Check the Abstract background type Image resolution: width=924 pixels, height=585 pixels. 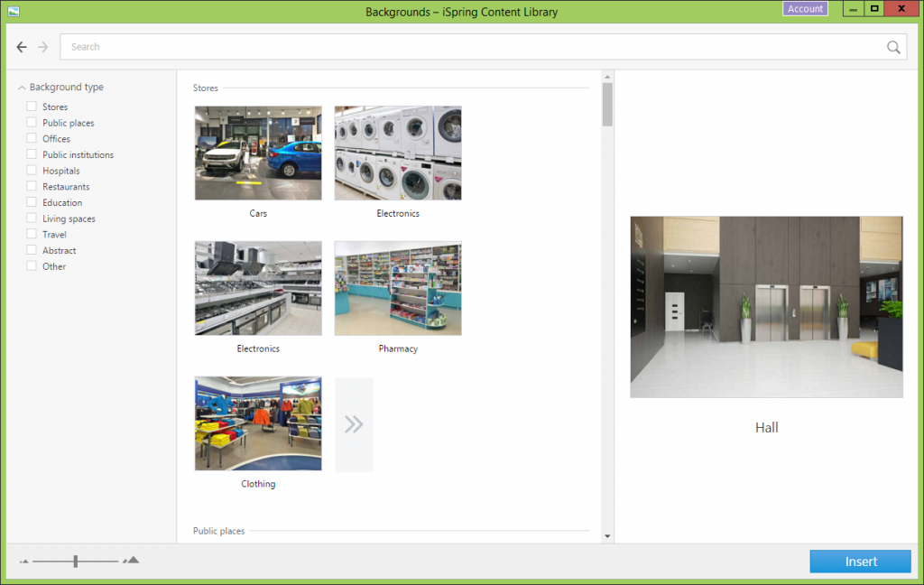coord(30,250)
